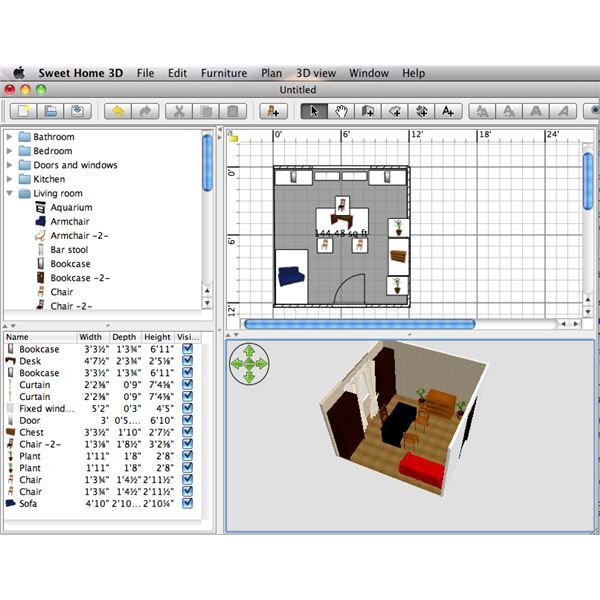Click the Increase text size icon
This screenshot has height=600, width=600.
[482, 111]
